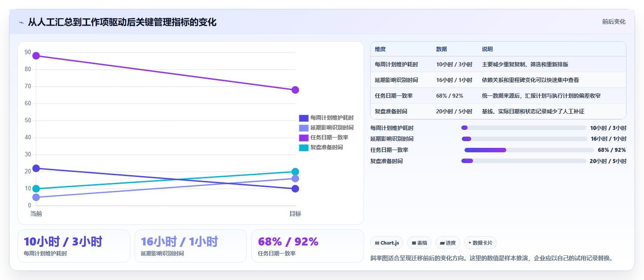Click description 统一数据来源后，汇报计划与执行计划的偏差收窄
This screenshot has width=644, height=280.
(541, 96)
